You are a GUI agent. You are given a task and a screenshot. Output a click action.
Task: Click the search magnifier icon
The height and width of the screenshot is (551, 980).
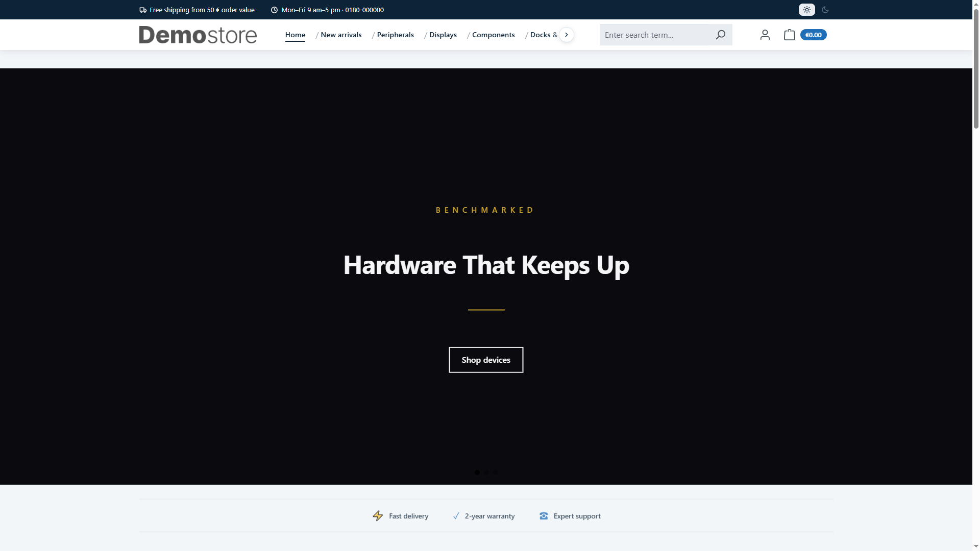(720, 35)
